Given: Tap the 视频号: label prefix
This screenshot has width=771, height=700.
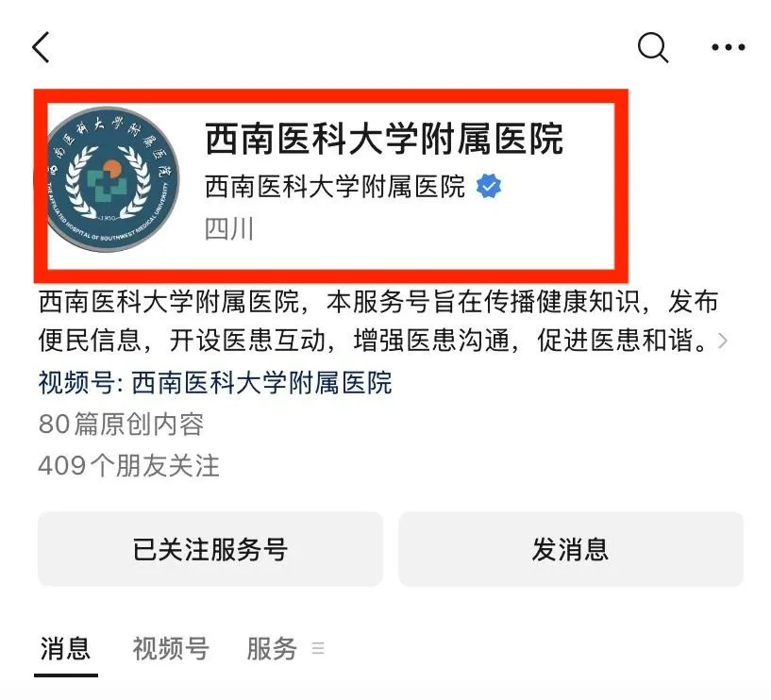Looking at the screenshot, I should tap(81, 382).
